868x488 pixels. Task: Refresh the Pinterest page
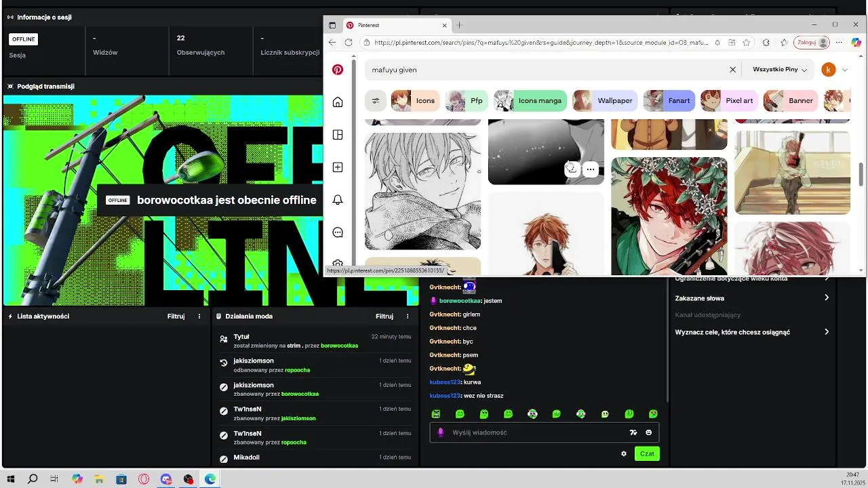[x=349, y=42]
